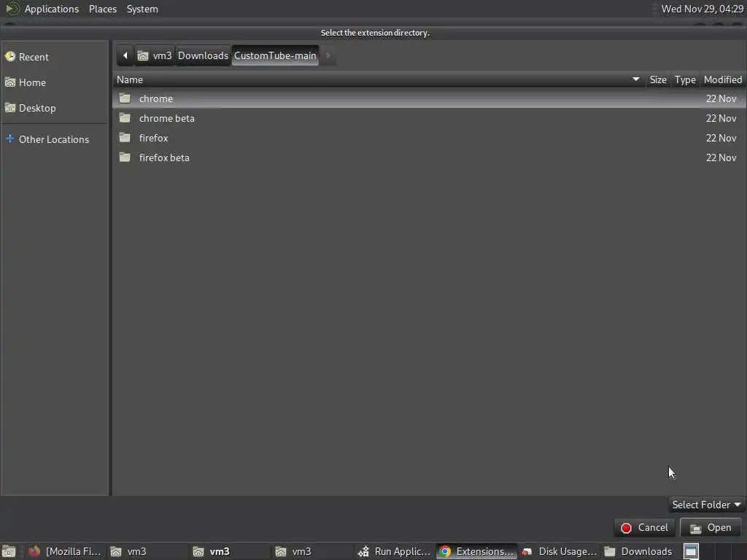The image size is (747, 560).
Task: Switch to the Disk Usage taskbar window
Action: [560, 551]
